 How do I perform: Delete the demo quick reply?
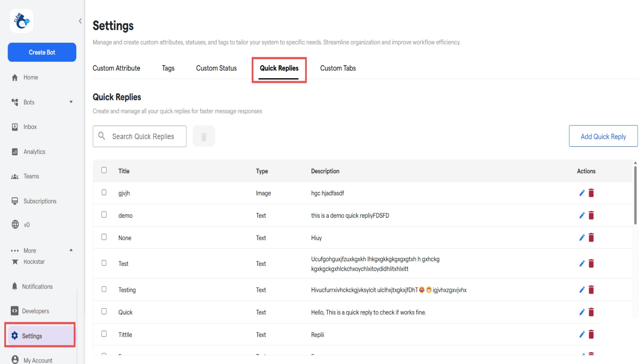(x=591, y=215)
